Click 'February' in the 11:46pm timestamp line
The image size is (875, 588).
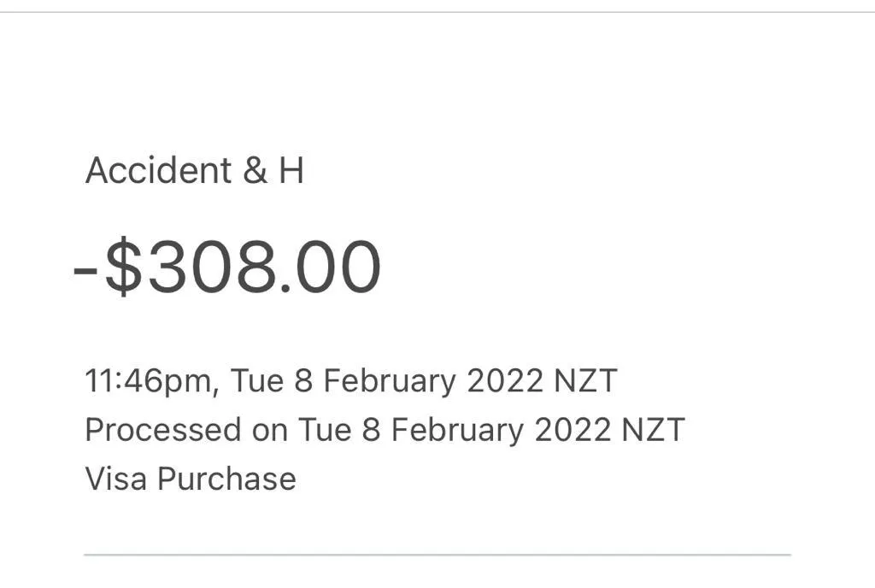[389, 381]
